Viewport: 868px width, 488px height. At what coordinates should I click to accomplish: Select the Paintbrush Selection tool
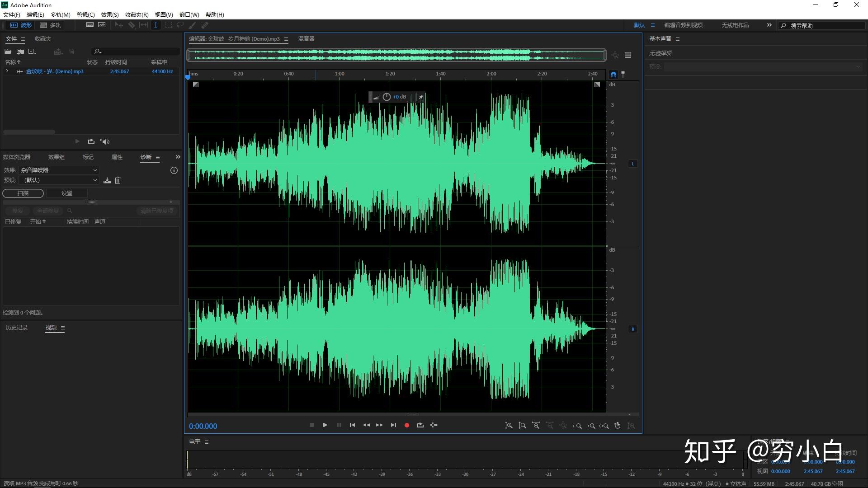193,25
